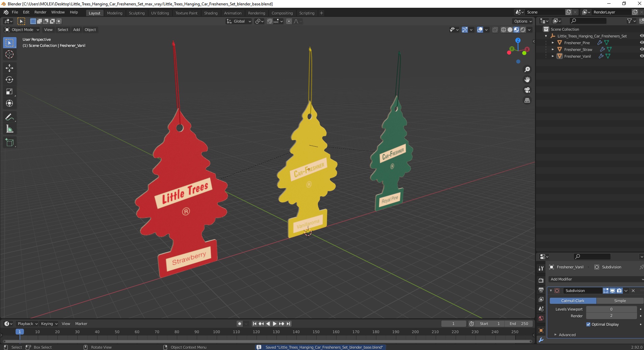
Task: Toggle camera view icon
Action: (x=527, y=90)
